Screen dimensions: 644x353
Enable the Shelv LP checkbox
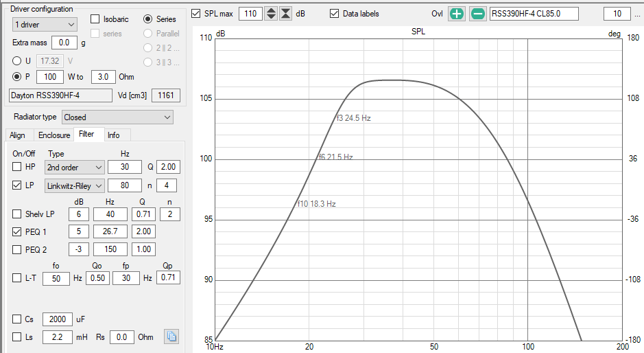point(17,214)
